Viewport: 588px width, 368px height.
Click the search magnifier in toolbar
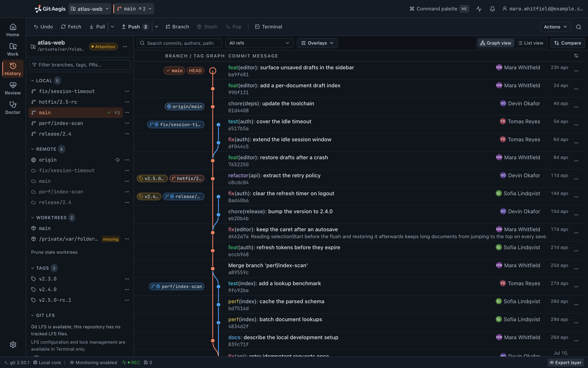[x=579, y=27]
